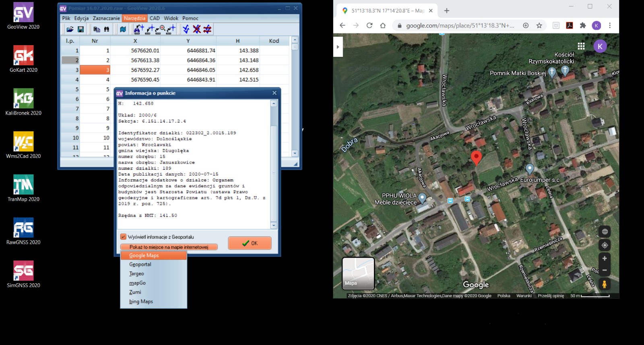Open the Zaznaczanie menu
The image size is (644, 345).
(x=106, y=18)
